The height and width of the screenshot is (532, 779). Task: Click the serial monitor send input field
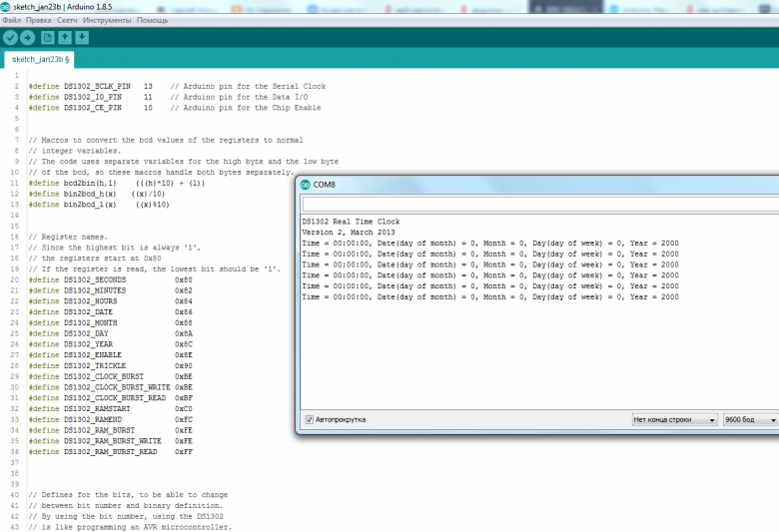point(540,205)
